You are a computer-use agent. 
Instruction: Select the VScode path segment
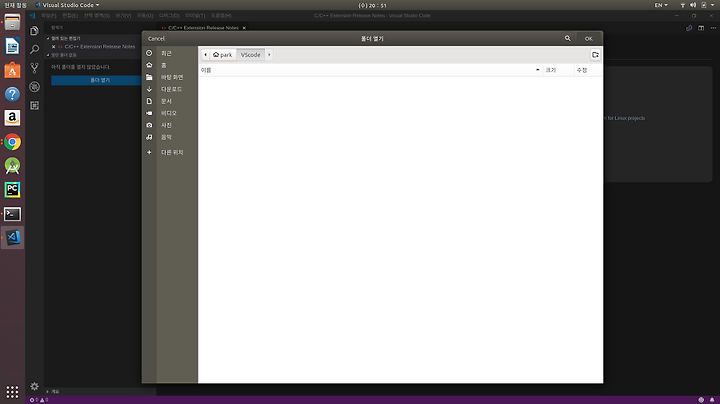pyautogui.click(x=250, y=55)
